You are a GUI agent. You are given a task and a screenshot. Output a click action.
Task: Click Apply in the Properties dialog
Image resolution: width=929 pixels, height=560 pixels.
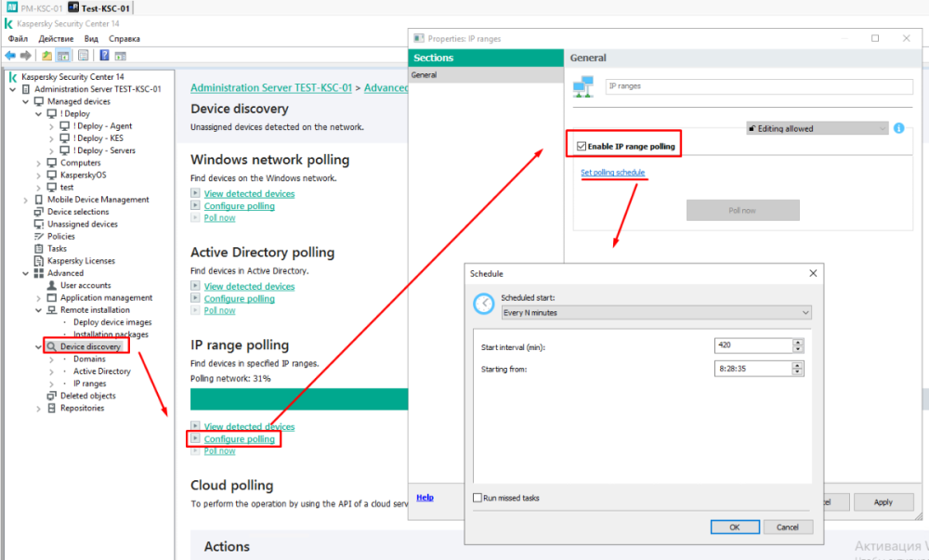click(883, 502)
